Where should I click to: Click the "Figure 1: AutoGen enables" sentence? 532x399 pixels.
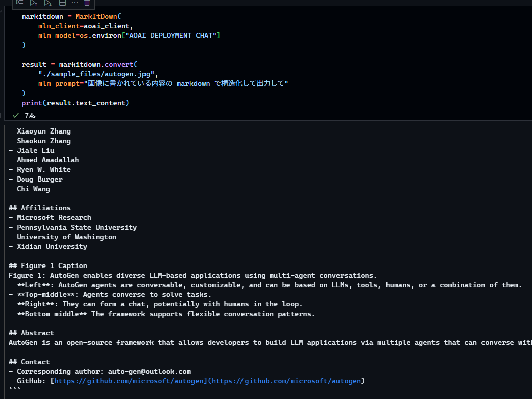tap(192, 276)
